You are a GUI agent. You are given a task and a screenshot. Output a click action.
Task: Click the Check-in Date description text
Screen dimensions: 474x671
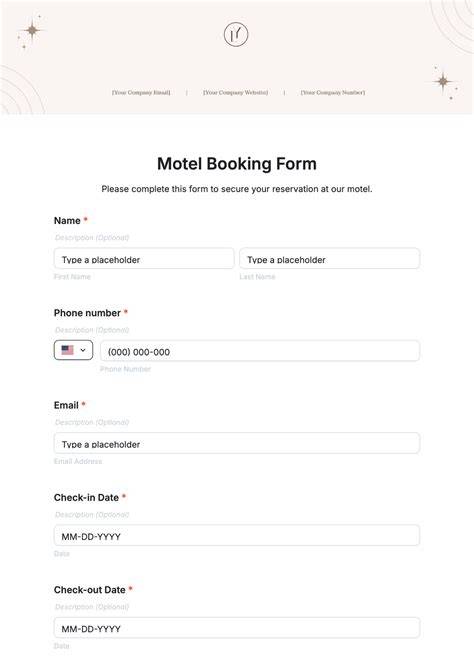[x=92, y=515]
